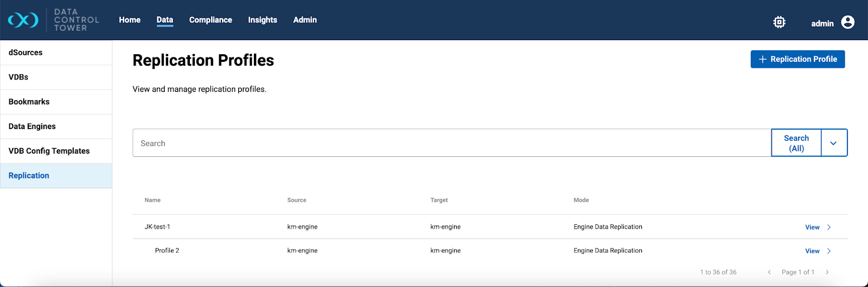Viewport: 868px width, 287px height.
Task: Open VDB Config Templates in sidebar
Action: click(49, 151)
